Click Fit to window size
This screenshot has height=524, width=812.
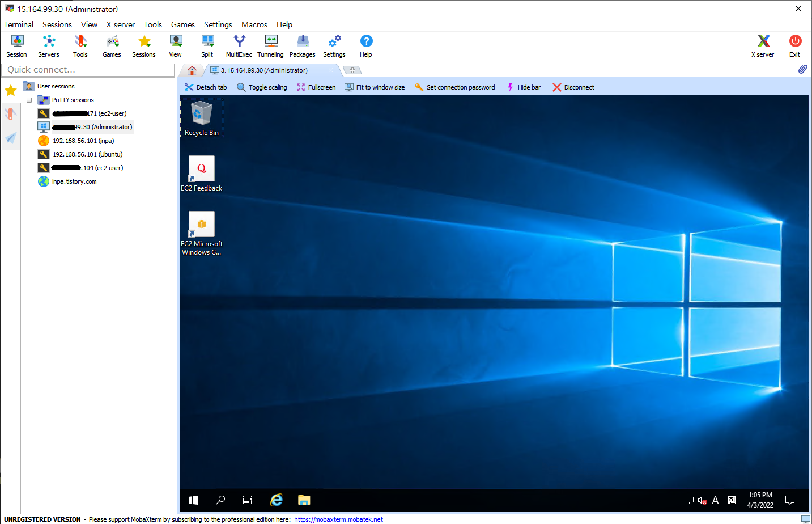[x=375, y=87]
